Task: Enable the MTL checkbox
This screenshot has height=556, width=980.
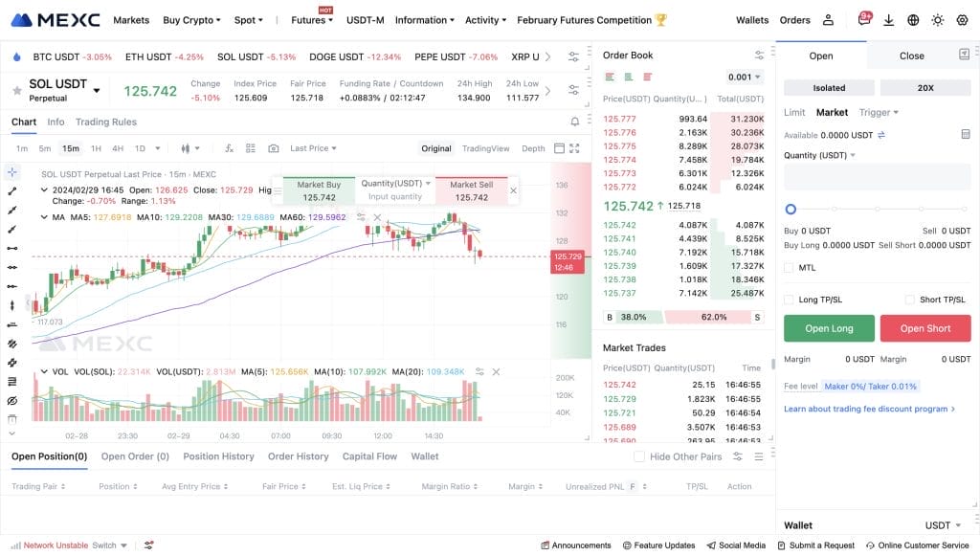Action: 789,268
